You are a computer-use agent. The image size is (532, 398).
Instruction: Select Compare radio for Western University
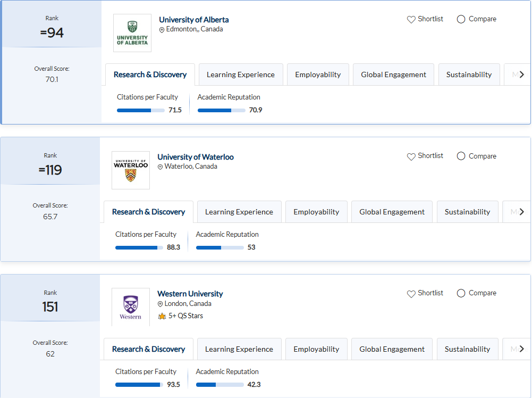click(461, 293)
